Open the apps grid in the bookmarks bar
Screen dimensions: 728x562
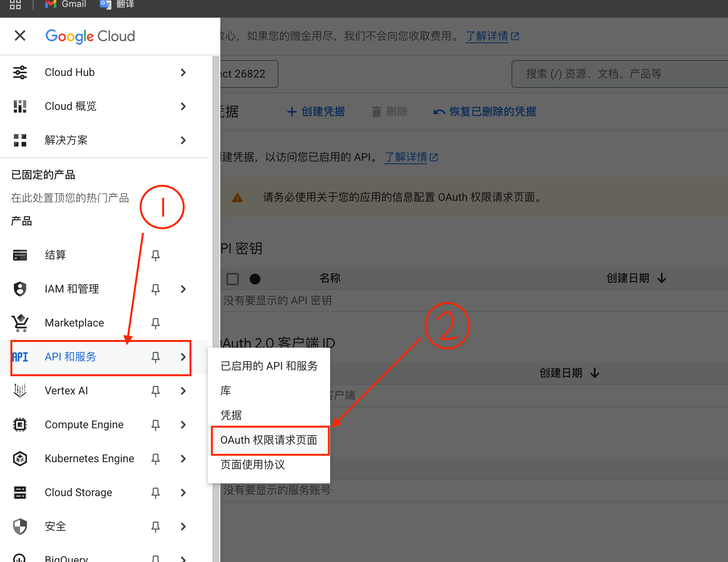tap(15, 4)
